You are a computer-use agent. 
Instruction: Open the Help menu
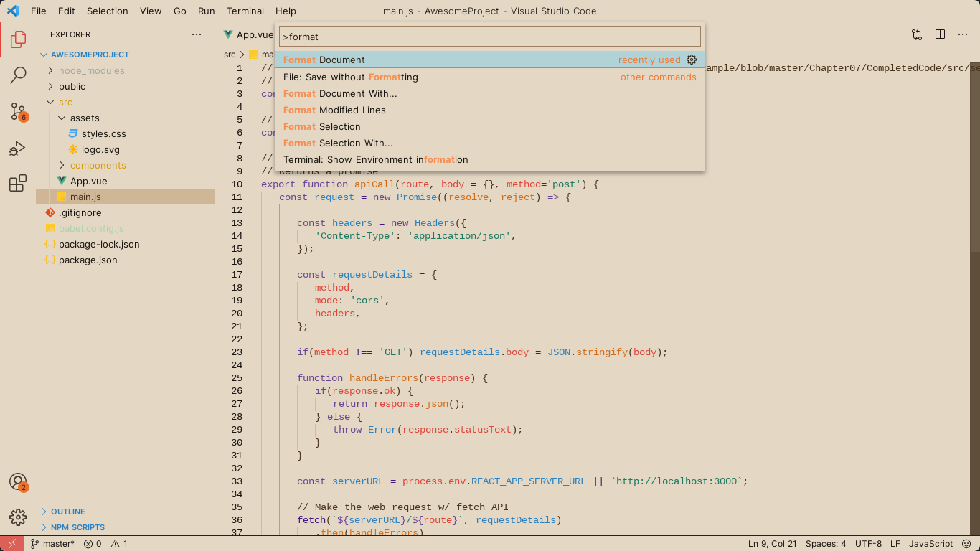tap(286, 11)
